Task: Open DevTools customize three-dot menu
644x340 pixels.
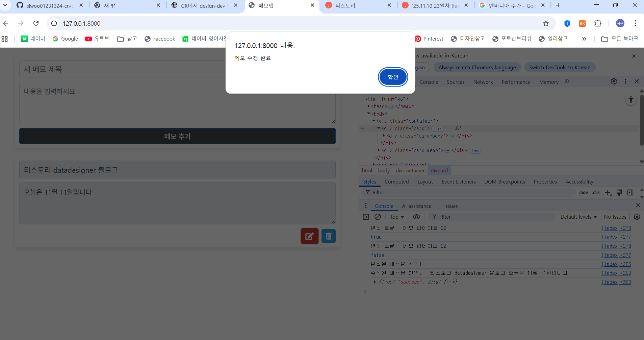Action: (x=625, y=81)
